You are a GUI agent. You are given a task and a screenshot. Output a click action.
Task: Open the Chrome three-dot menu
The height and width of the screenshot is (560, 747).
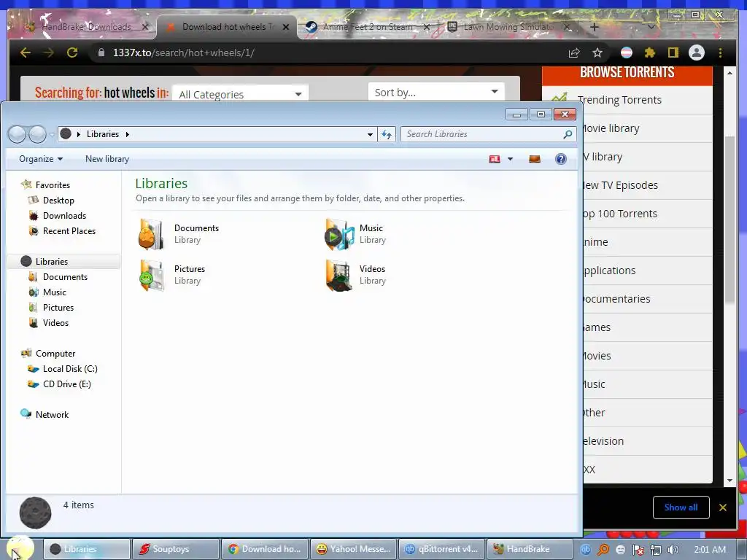720,52
